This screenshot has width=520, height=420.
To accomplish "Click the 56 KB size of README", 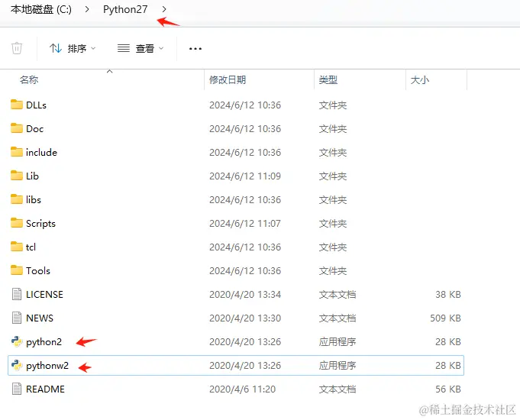I will pyautogui.click(x=448, y=389).
